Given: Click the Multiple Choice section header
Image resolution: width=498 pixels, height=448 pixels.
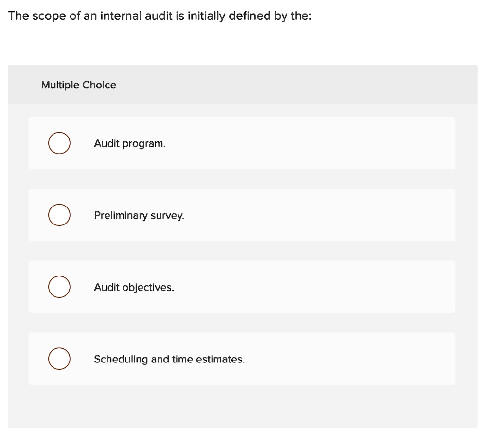Looking at the screenshot, I should click(78, 85).
